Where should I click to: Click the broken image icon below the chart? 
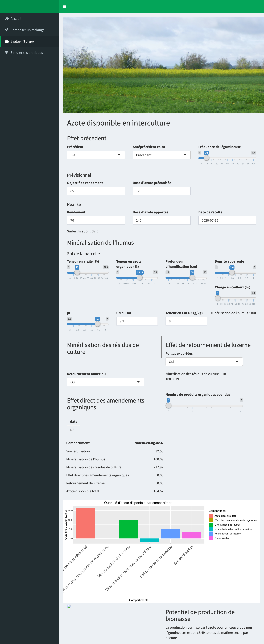pos(69,607)
